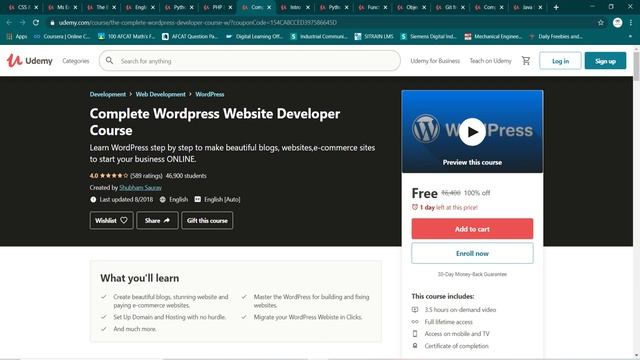Image resolution: width=640 pixels, height=360 pixels.
Task: Click the Log in button
Action: point(560,61)
